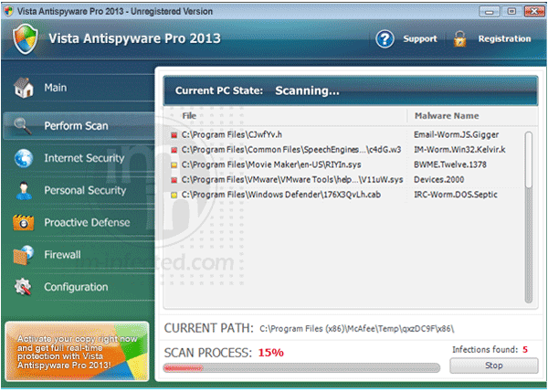The width and height of the screenshot is (548, 392).
Task: Click malware name IRC-Worm.DOS.Septic
Action: [456, 196]
